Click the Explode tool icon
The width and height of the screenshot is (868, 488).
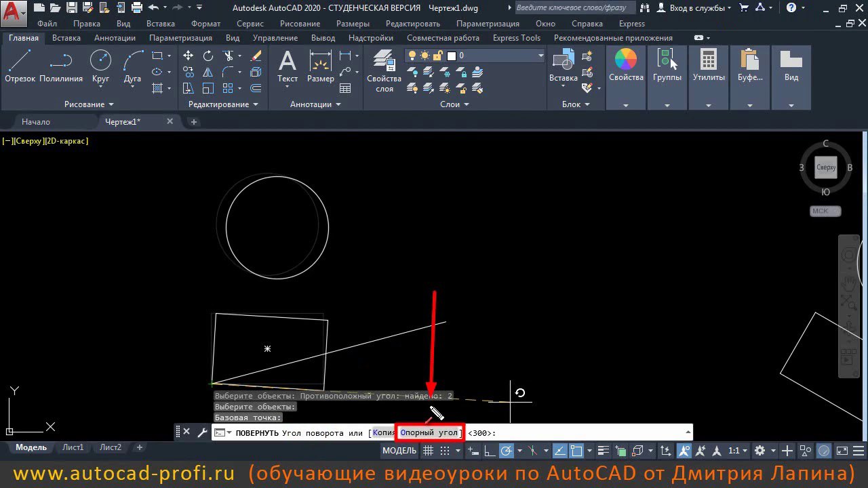click(x=256, y=72)
